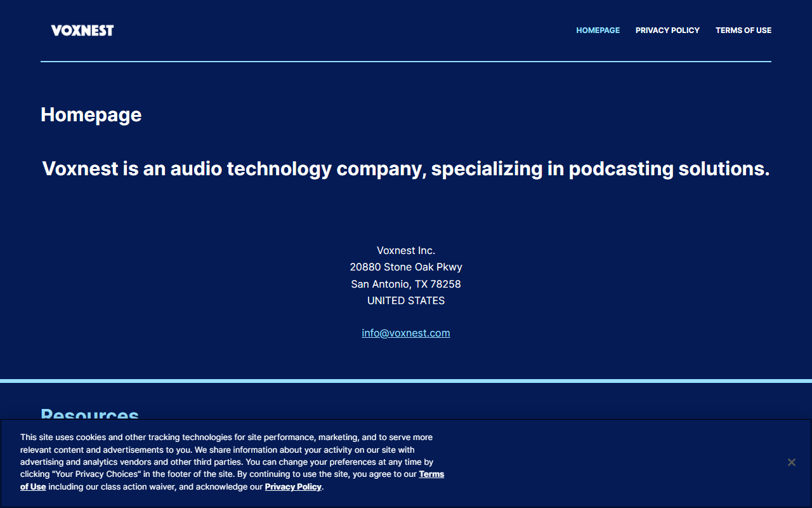Open Privacy Policy link in cookie banner
The height and width of the screenshot is (508, 812).
[x=293, y=487]
